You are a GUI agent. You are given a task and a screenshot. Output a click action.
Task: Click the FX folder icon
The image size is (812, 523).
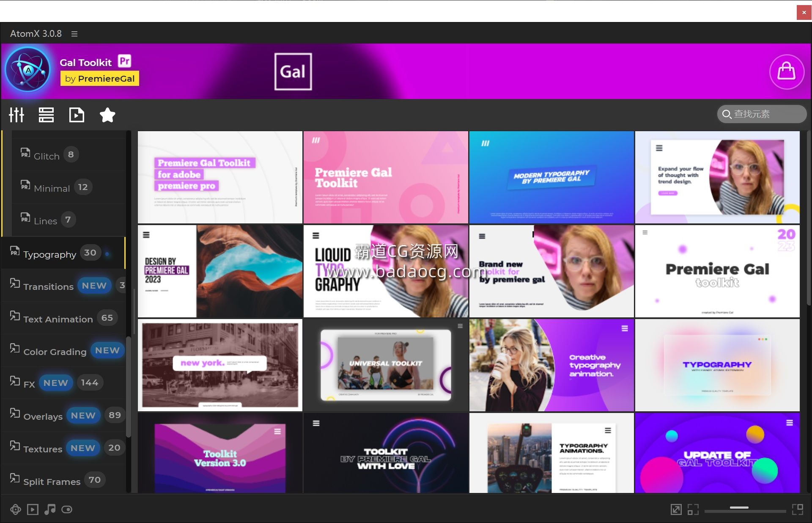[15, 381]
